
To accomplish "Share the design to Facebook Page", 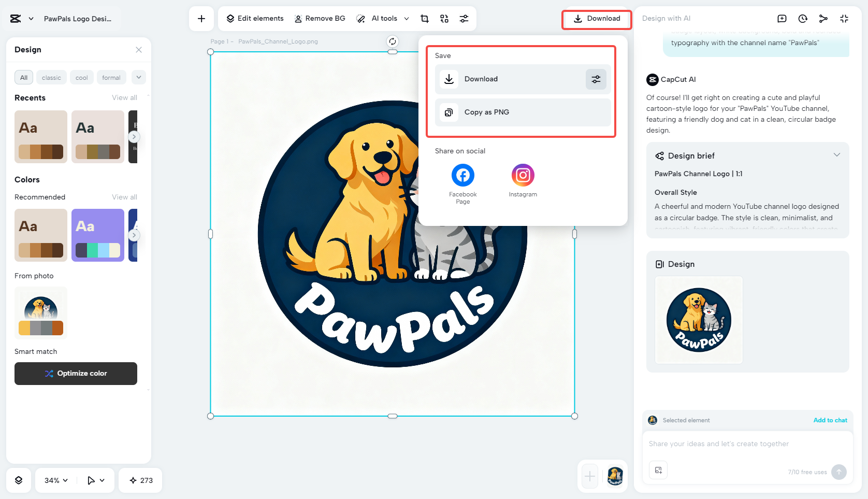I will [x=462, y=175].
